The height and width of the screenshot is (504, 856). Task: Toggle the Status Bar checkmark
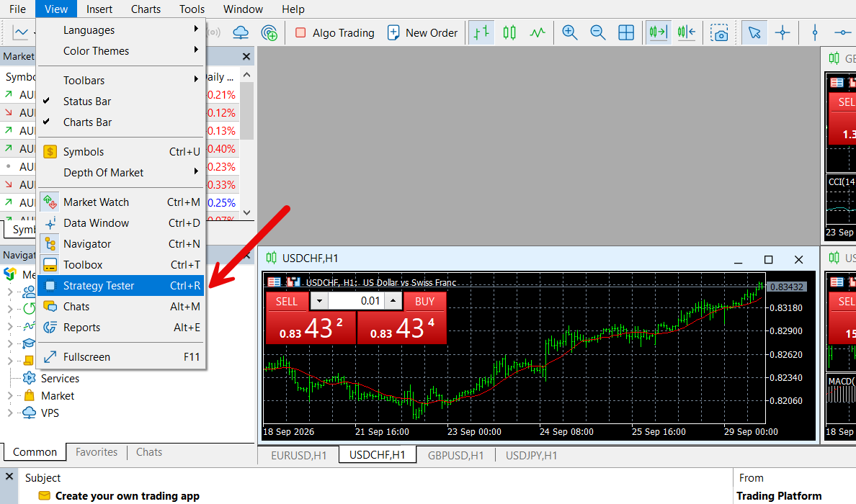(46, 101)
